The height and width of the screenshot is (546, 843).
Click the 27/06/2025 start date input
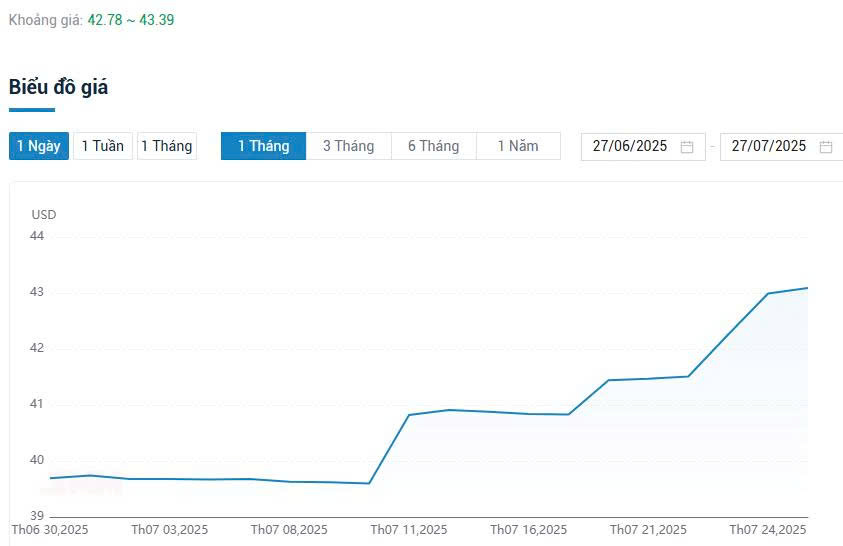630,146
